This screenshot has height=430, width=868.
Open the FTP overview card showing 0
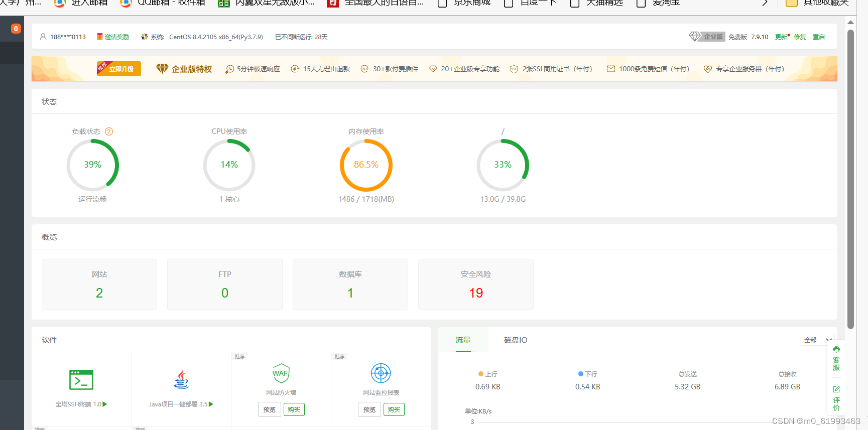225,284
